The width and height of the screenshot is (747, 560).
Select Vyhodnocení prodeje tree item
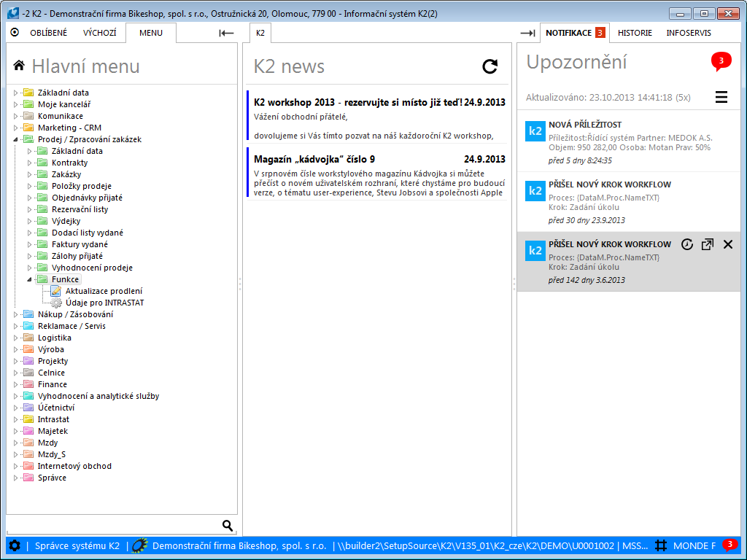[x=92, y=268]
